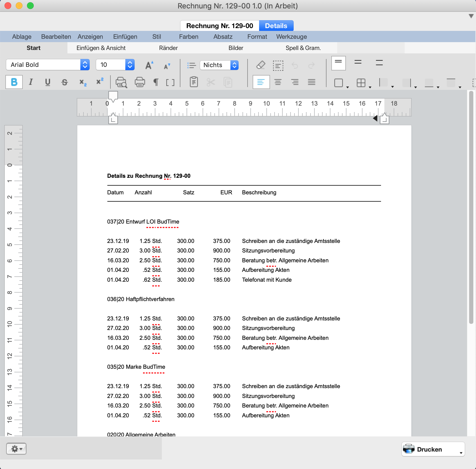Image resolution: width=476 pixels, height=469 pixels.
Task: Open the Farben menu
Action: 189,37
